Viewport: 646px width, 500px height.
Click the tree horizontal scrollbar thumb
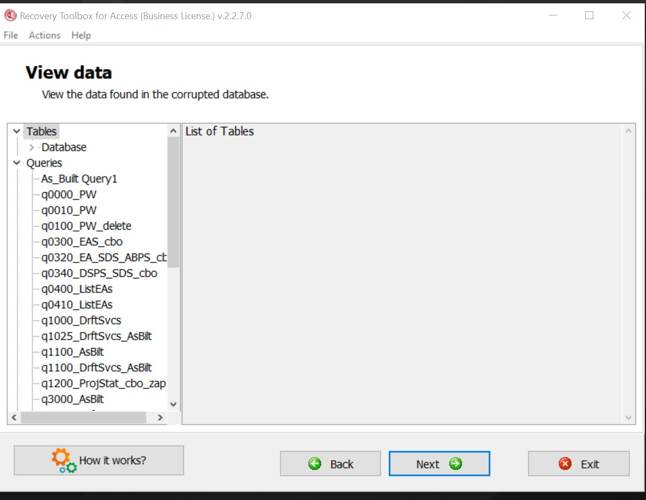(x=84, y=418)
